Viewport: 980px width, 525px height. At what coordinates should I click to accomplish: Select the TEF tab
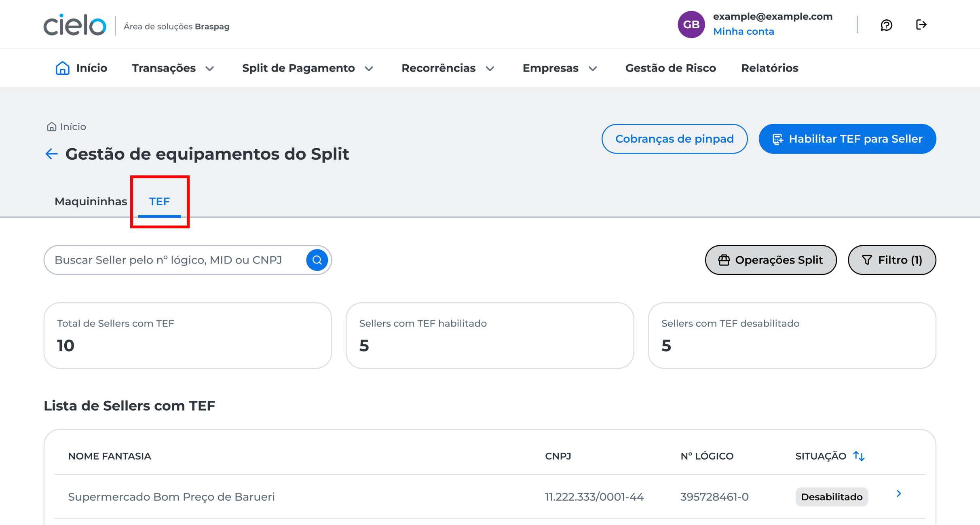[x=159, y=201]
